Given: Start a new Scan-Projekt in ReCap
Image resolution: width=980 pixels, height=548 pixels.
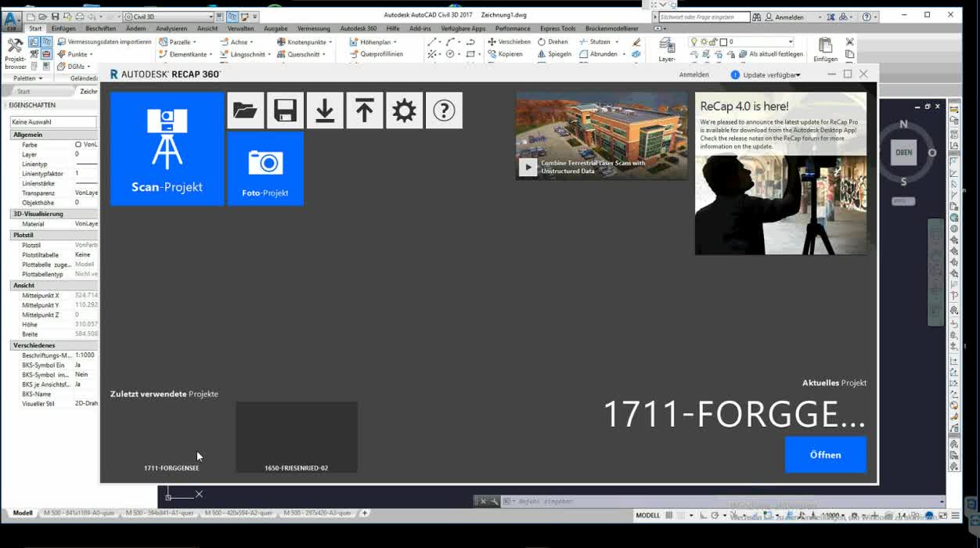Looking at the screenshot, I should (167, 149).
